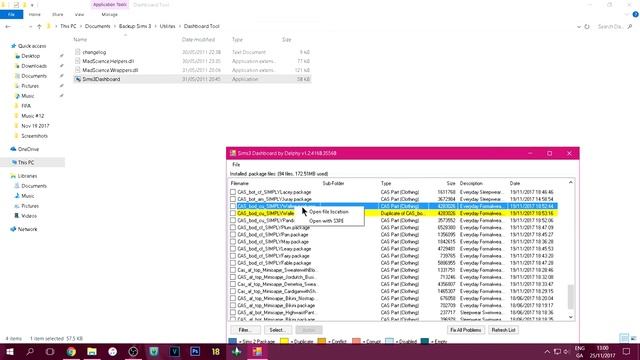Show hidden system tray icons chevron

pos(547,351)
